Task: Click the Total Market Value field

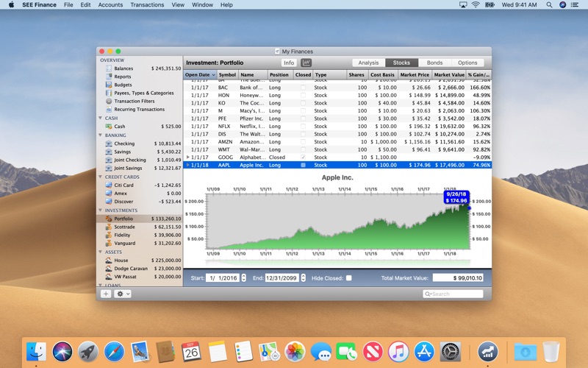Action: [458, 278]
